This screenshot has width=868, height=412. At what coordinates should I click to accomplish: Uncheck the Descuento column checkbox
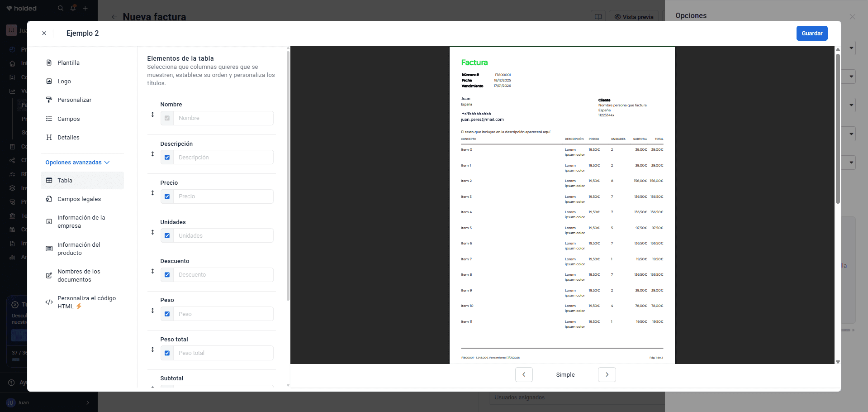167,275
